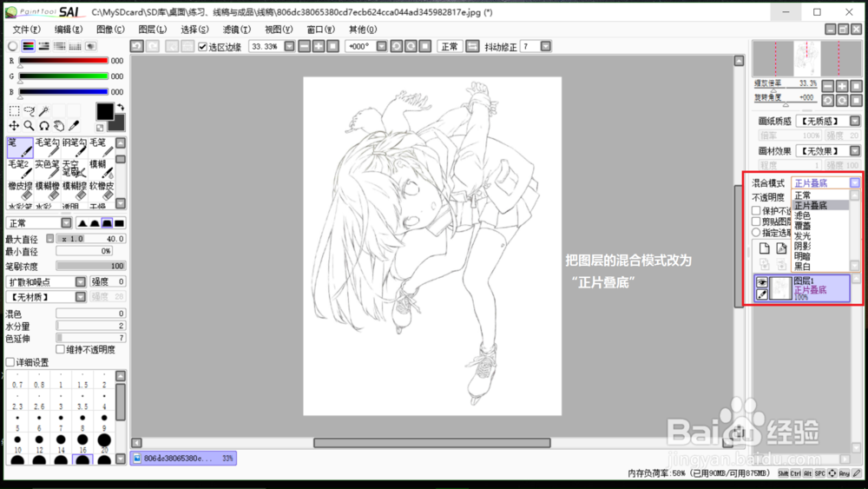Screen dimensions: 868x489
Task: Toggle transparent color icon below foreground swatch
Action: [x=100, y=128]
